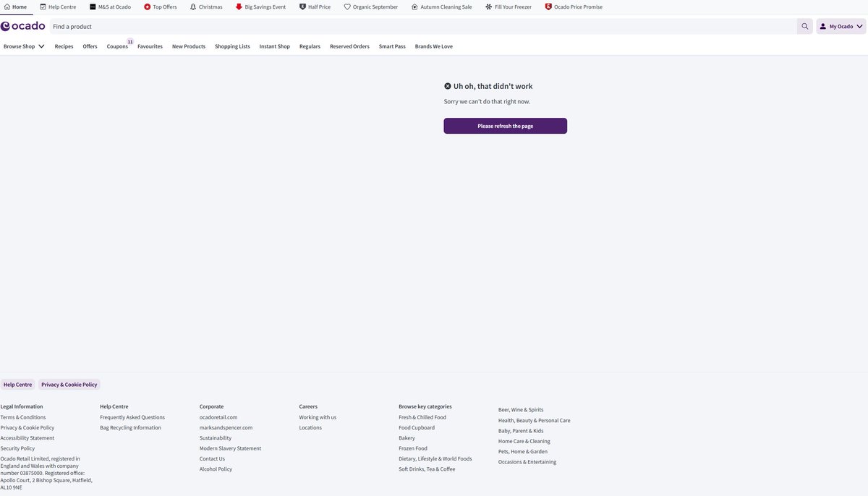
Task: Browse Baby, Parent & Kids
Action: pos(521,431)
